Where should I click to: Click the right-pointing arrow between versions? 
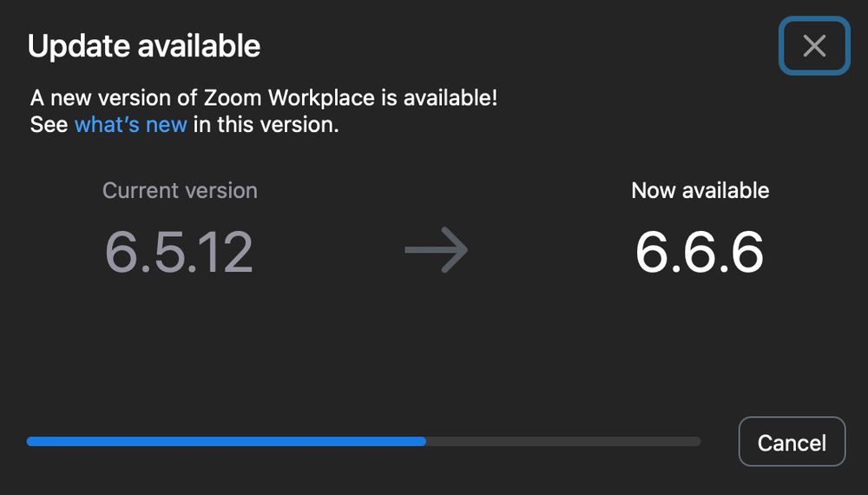click(437, 251)
